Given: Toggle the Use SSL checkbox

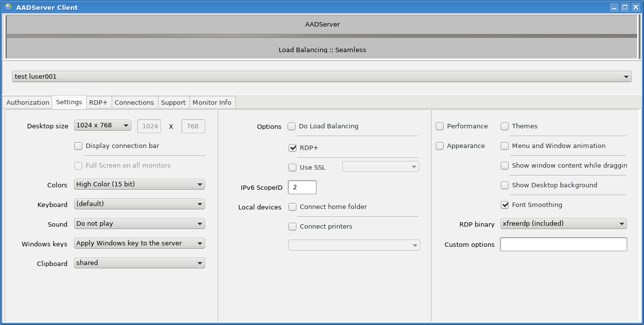Looking at the screenshot, I should click(292, 168).
